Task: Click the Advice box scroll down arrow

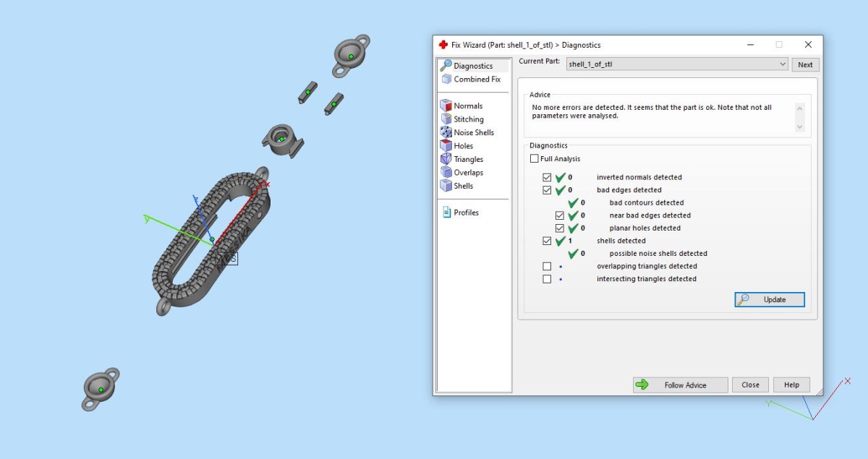Action: pos(799,126)
